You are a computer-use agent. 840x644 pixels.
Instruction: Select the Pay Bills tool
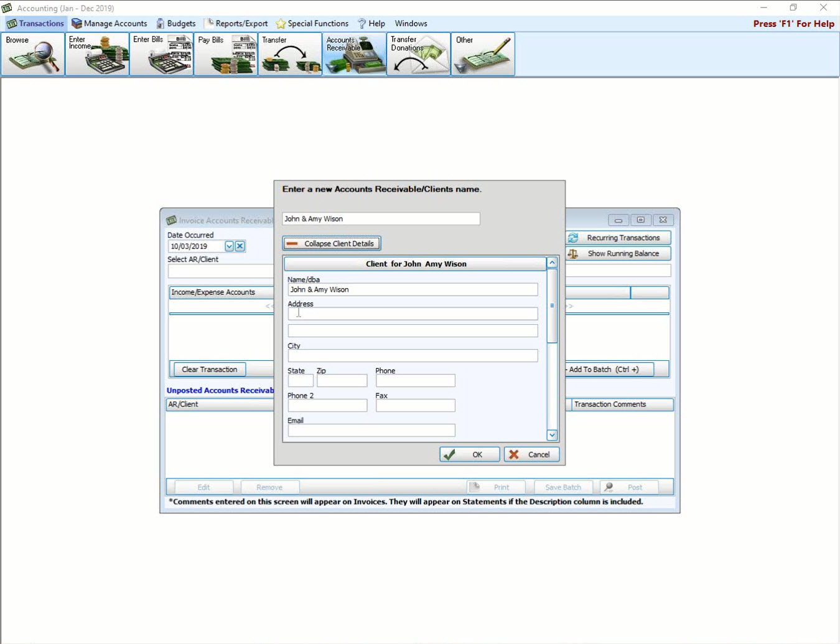point(226,54)
